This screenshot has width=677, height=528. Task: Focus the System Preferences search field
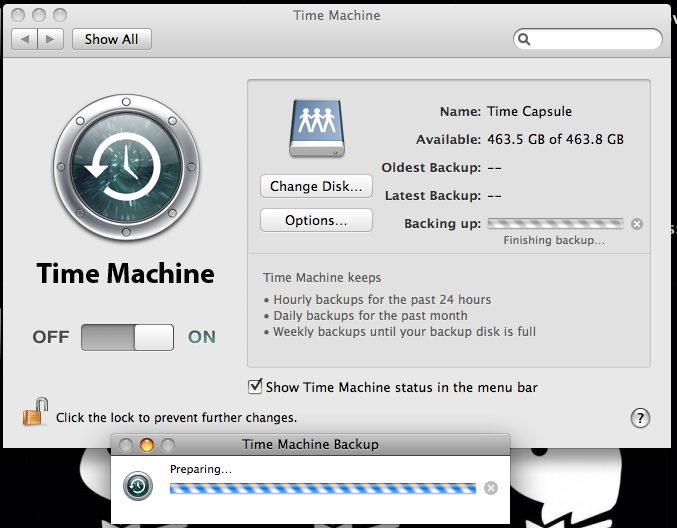588,39
